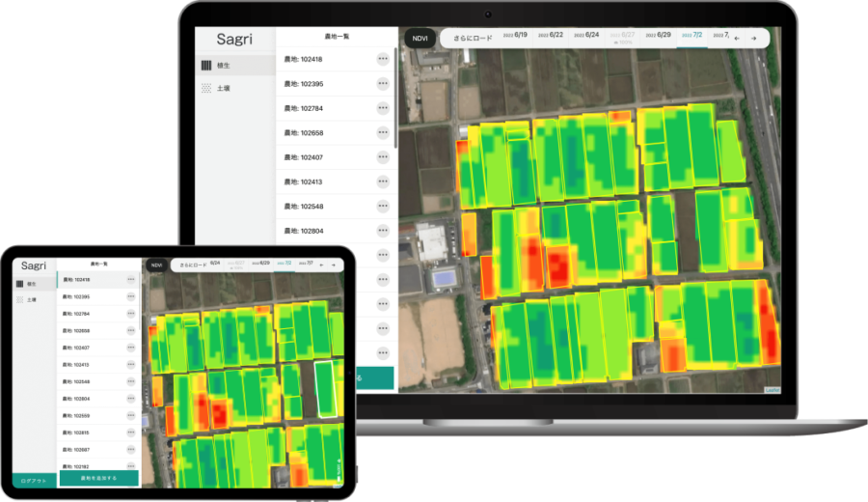Go to previous dates with laptop left arrow
The height and width of the screenshot is (502, 868).
click(x=737, y=39)
